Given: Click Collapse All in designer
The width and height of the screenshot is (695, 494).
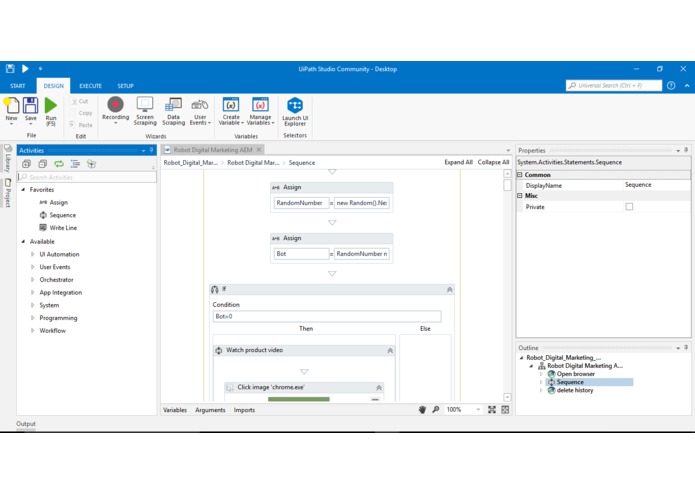Looking at the screenshot, I should (x=493, y=162).
